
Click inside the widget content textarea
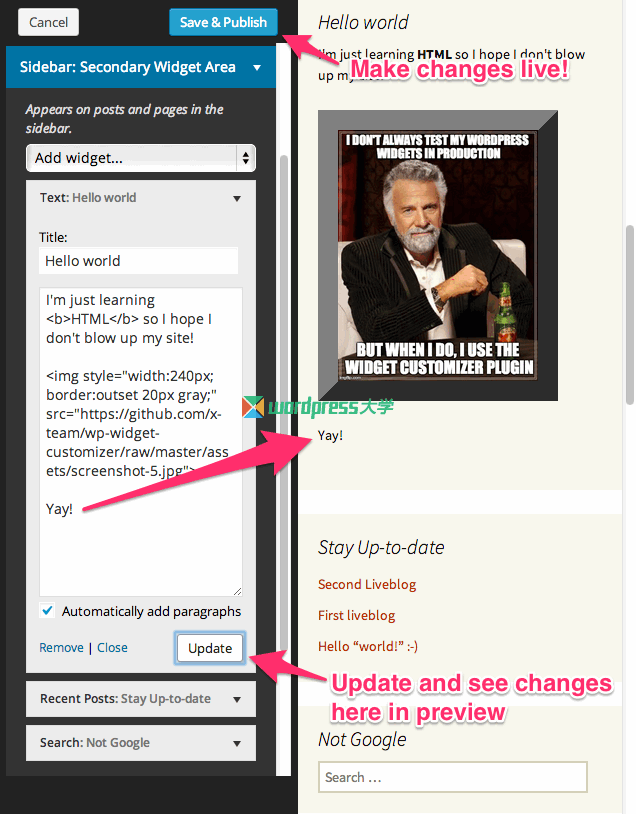(x=141, y=442)
